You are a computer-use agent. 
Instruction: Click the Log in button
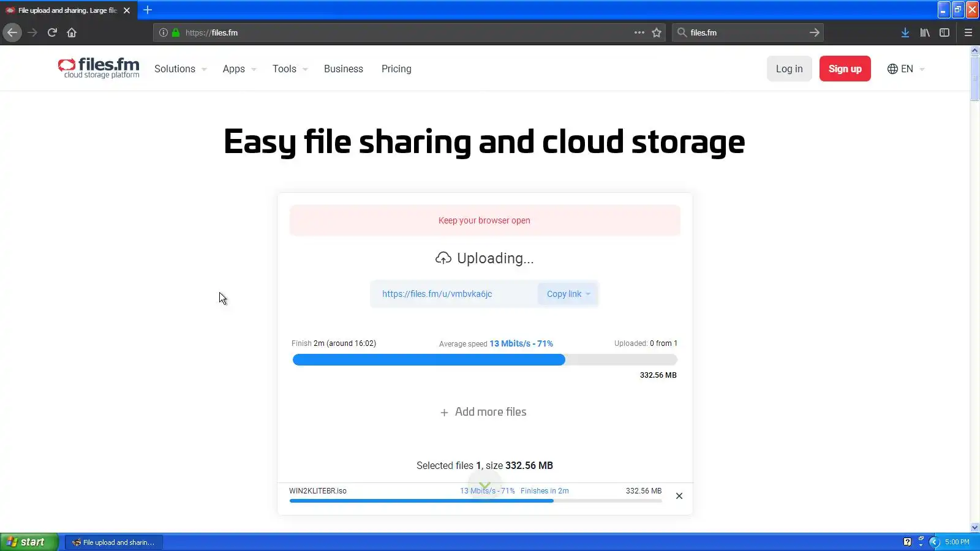[x=789, y=69]
